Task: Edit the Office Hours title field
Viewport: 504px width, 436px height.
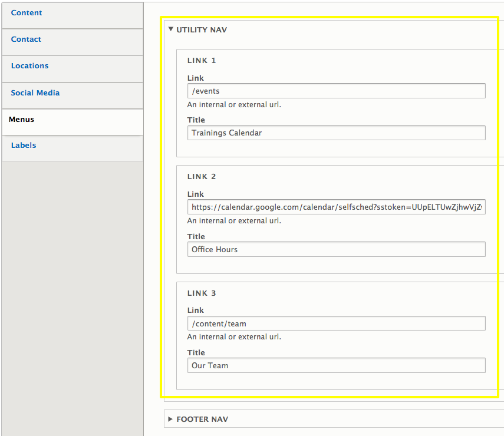Action: (336, 249)
